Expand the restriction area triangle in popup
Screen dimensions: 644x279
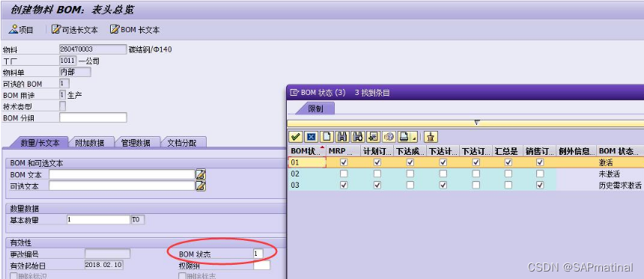point(476,122)
